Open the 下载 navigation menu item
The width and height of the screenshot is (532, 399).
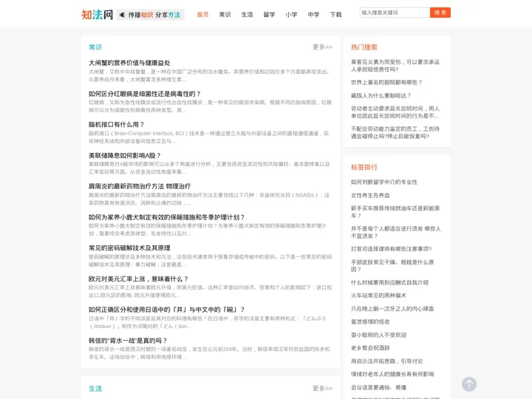[x=335, y=15]
